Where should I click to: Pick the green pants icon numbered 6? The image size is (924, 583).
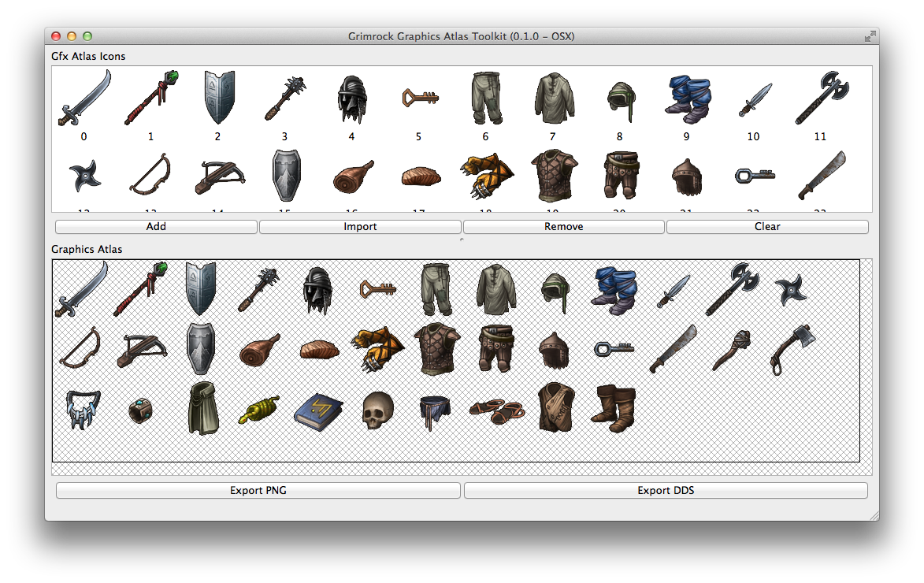pos(487,98)
